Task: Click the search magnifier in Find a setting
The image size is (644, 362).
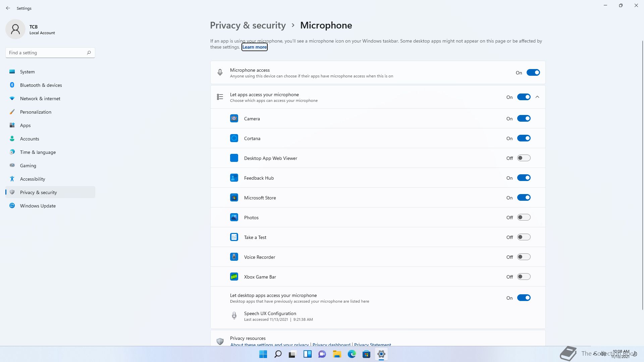Action: pos(89,53)
